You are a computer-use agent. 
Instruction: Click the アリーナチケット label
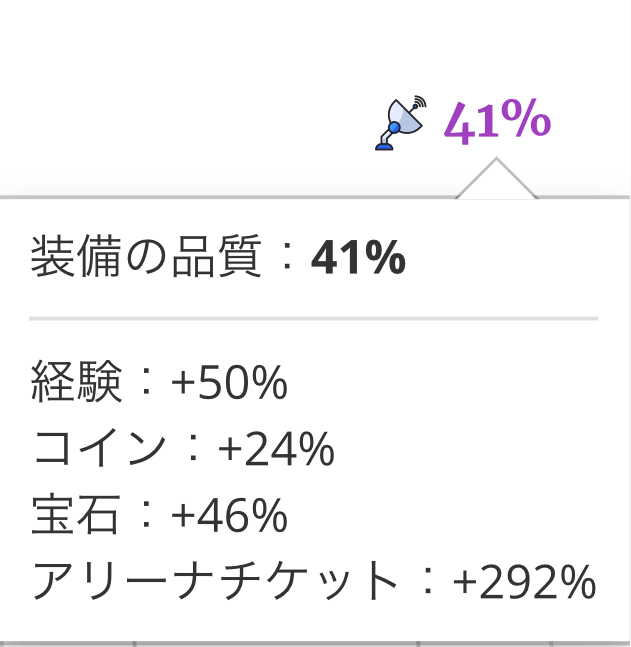[215, 581]
